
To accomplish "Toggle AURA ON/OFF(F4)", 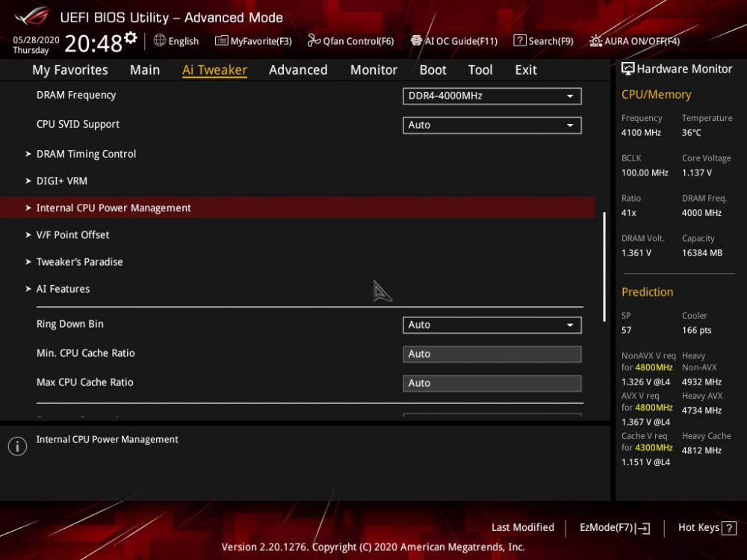I will tap(634, 41).
